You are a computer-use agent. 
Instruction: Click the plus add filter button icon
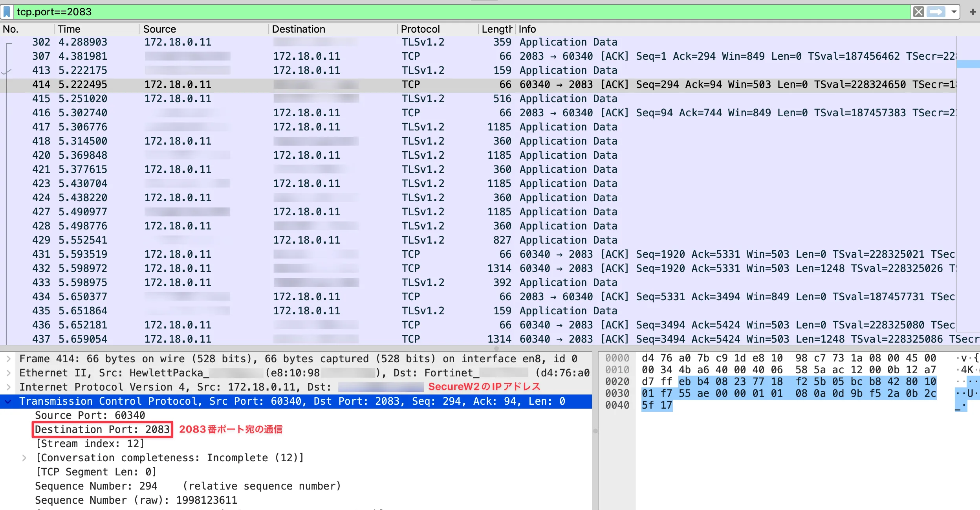[x=973, y=12]
